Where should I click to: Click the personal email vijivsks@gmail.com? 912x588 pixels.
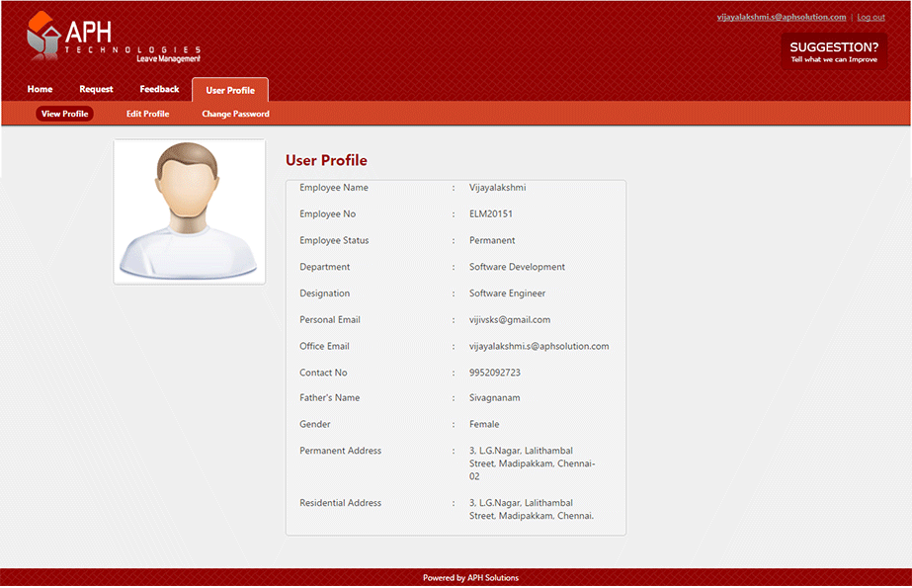coord(510,320)
